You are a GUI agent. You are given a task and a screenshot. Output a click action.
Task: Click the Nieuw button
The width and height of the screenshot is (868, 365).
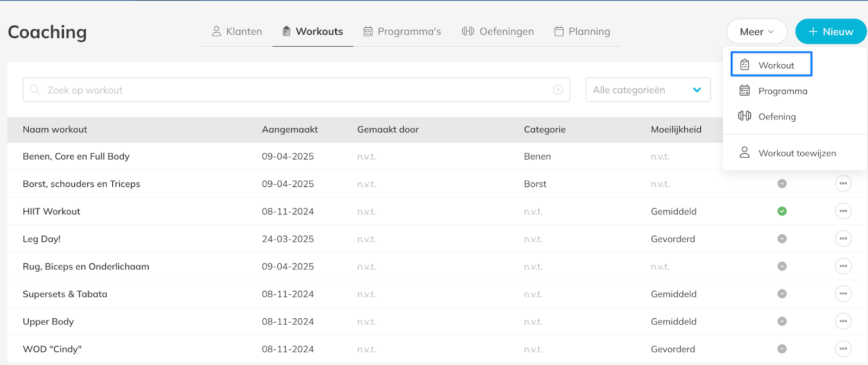tap(831, 32)
